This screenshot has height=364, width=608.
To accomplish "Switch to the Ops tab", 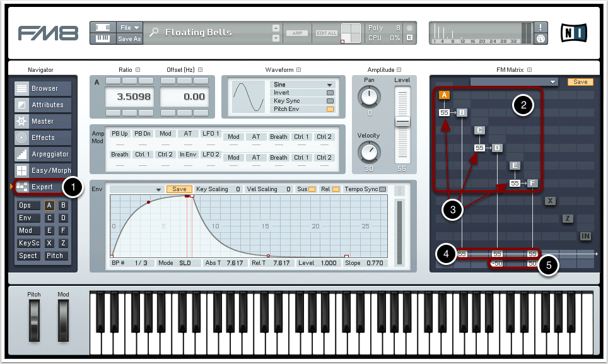I will coord(28,206).
